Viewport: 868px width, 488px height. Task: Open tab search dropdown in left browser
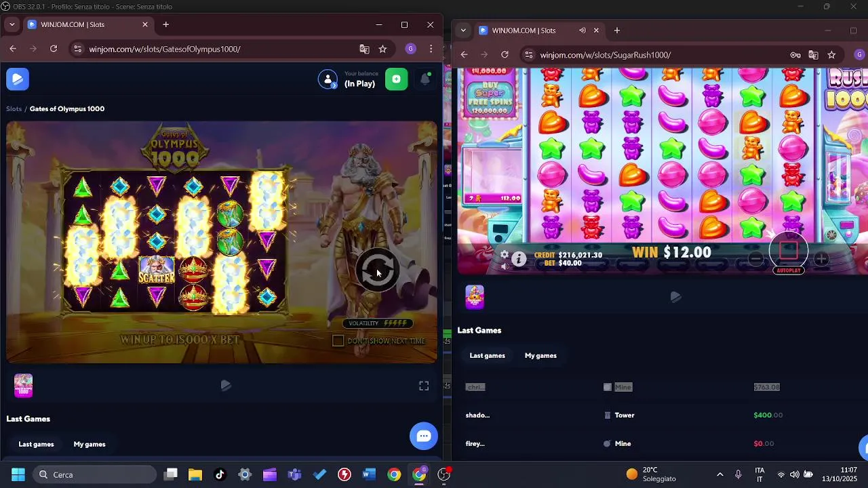(x=12, y=24)
